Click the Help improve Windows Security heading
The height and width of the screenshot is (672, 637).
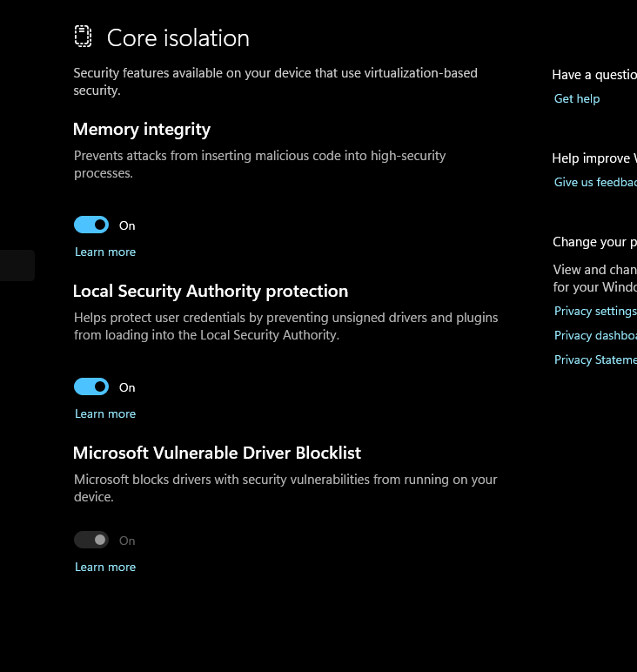pos(595,158)
